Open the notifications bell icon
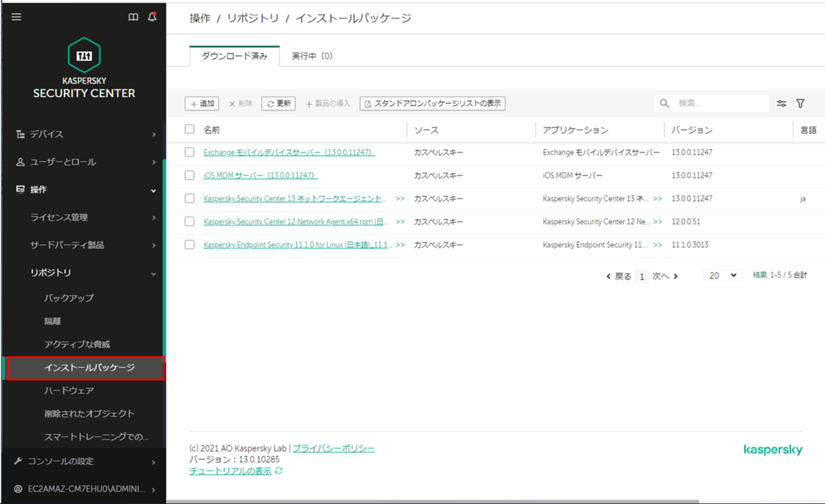 [152, 17]
